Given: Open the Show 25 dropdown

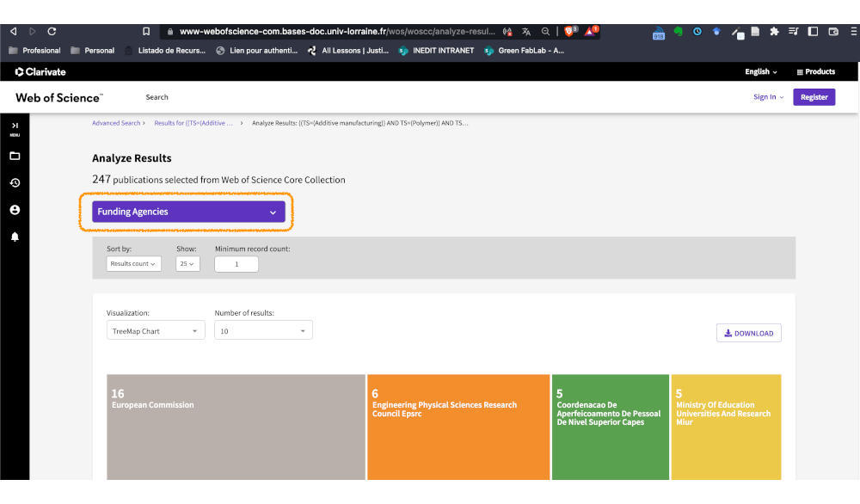Looking at the screenshot, I should (187, 264).
